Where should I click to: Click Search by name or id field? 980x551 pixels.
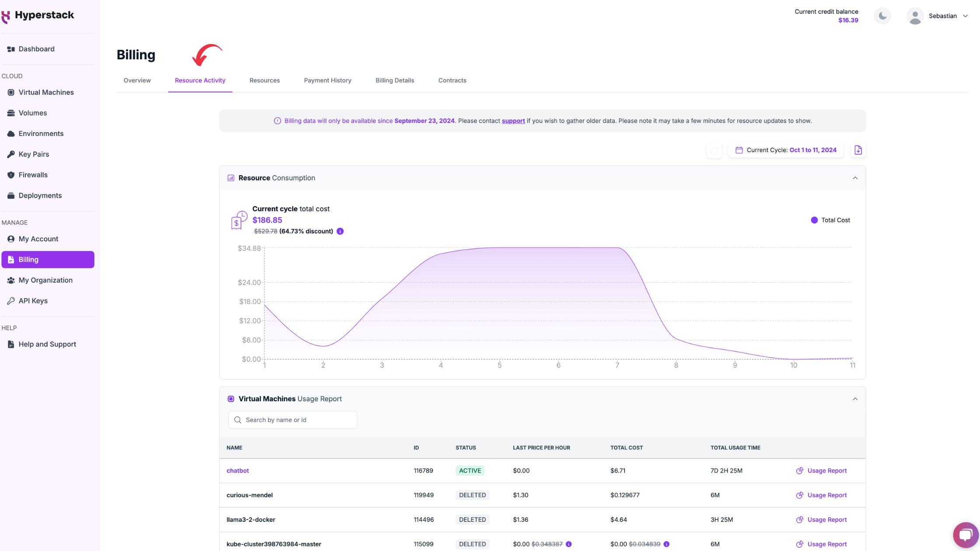(293, 420)
